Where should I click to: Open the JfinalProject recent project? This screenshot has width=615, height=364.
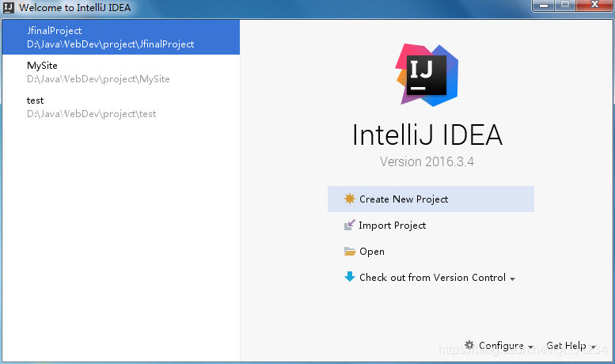click(x=121, y=37)
